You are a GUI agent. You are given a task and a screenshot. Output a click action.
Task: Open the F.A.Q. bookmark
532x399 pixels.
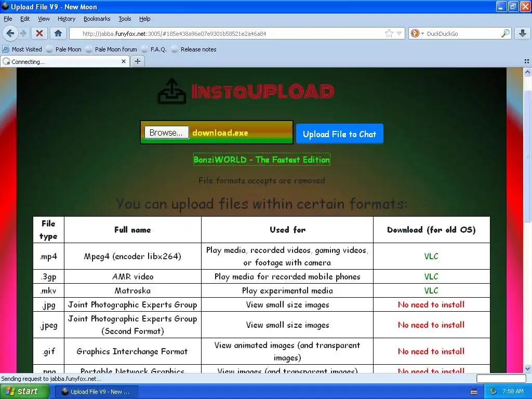click(x=154, y=49)
